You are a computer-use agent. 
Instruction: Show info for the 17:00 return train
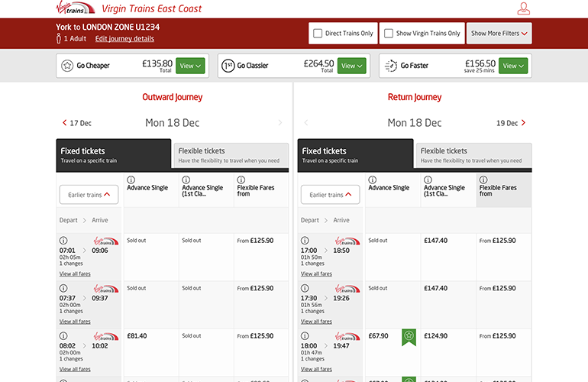(305, 241)
